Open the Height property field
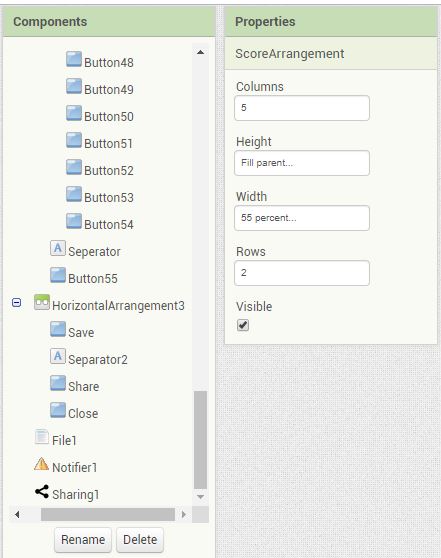The height and width of the screenshot is (558, 441). coord(302,163)
